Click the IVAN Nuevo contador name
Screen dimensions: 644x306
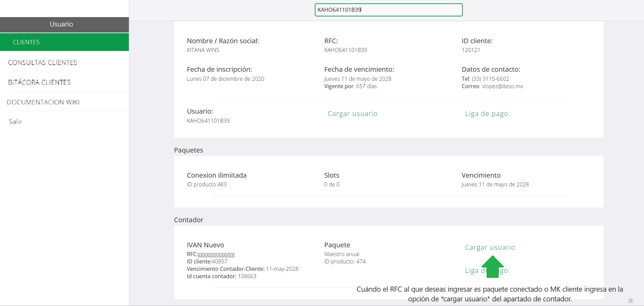click(205, 245)
